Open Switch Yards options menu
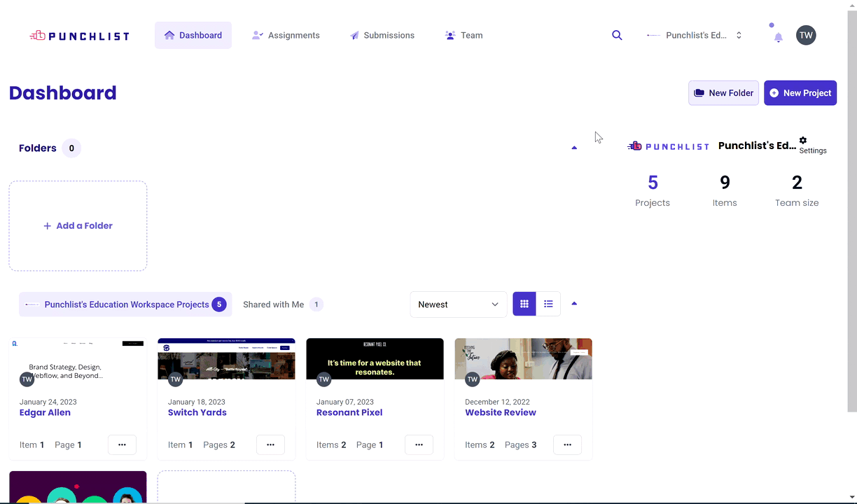Viewport: 857px width, 504px height. [x=270, y=444]
